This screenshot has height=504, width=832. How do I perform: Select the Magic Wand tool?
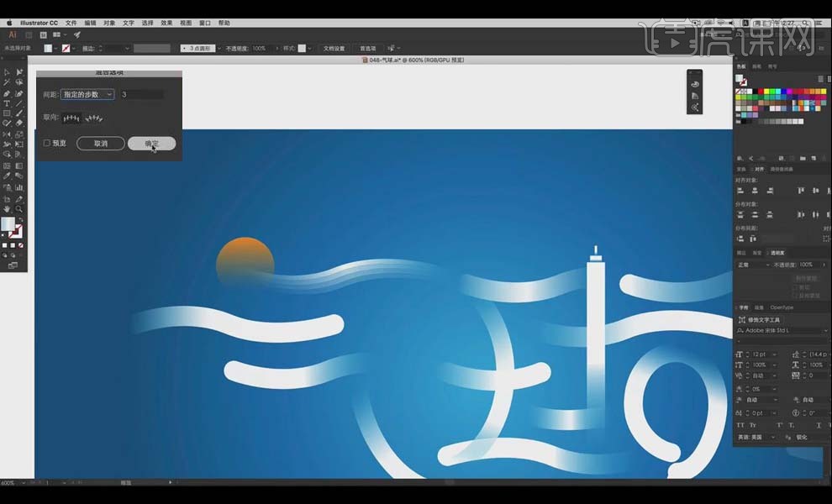7,83
